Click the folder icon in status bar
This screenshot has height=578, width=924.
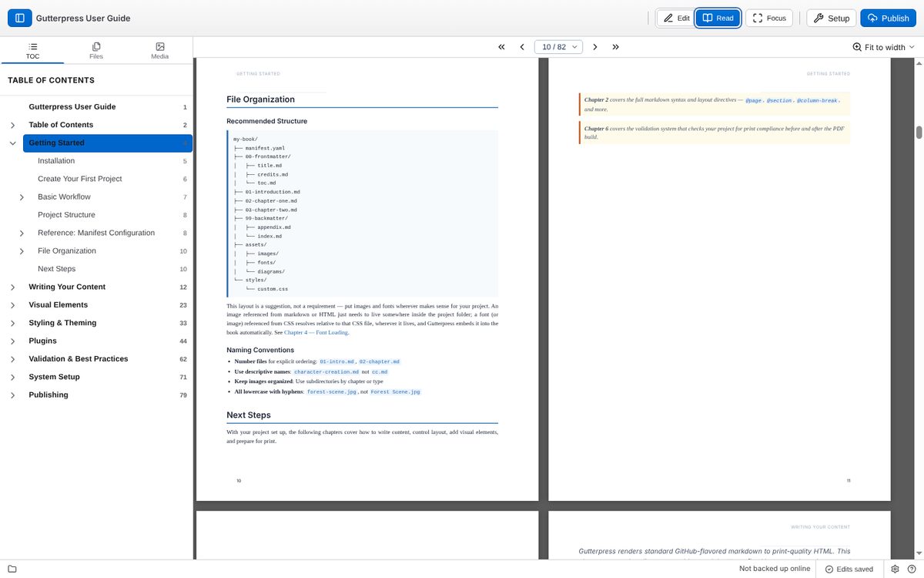[12, 569]
